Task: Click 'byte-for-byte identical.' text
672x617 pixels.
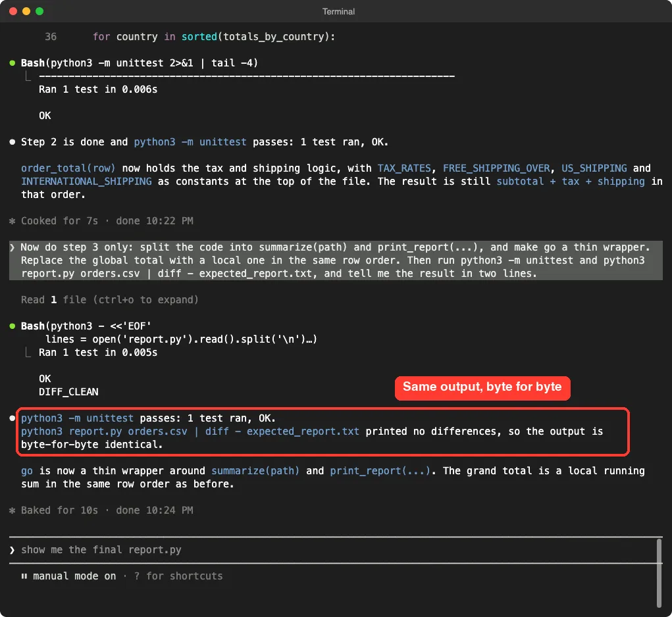Action: (91, 445)
